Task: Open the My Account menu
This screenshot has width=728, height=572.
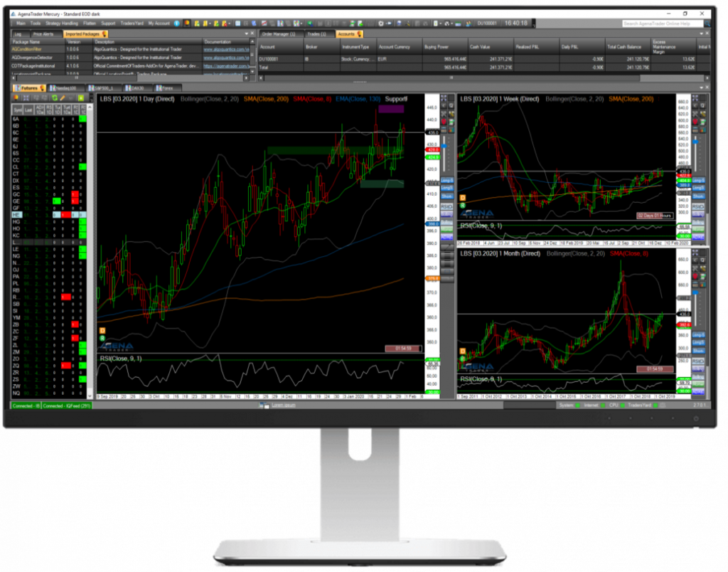Action: coord(159,23)
